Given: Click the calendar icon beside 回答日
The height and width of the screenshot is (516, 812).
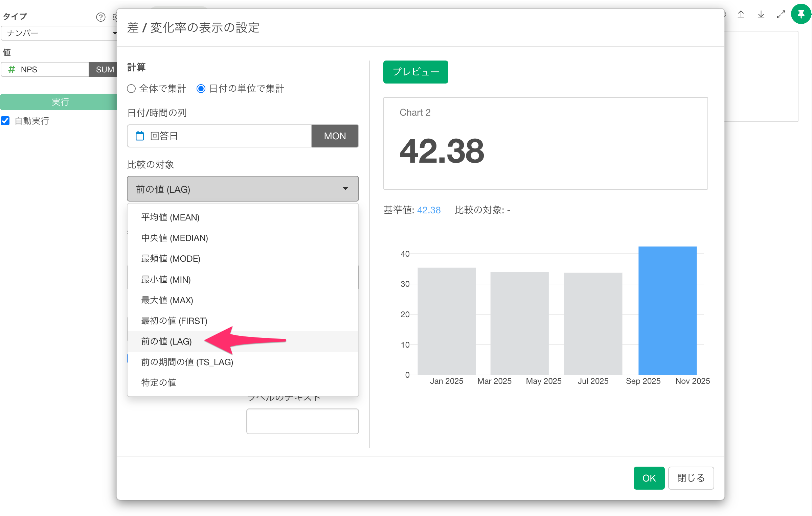Looking at the screenshot, I should click(x=140, y=136).
